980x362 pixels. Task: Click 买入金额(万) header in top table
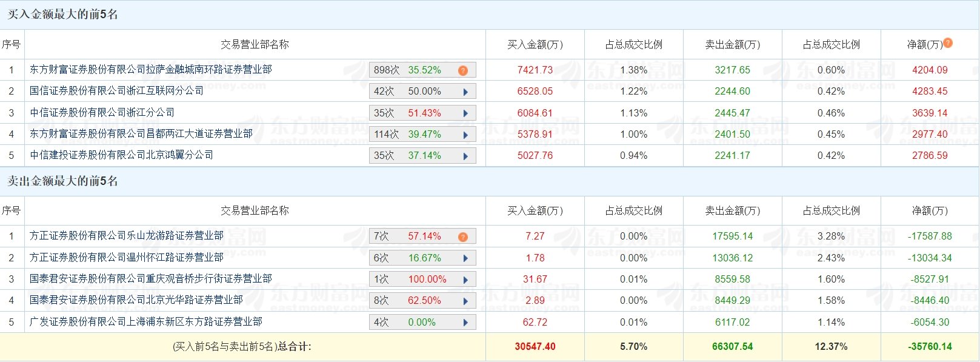(535, 44)
